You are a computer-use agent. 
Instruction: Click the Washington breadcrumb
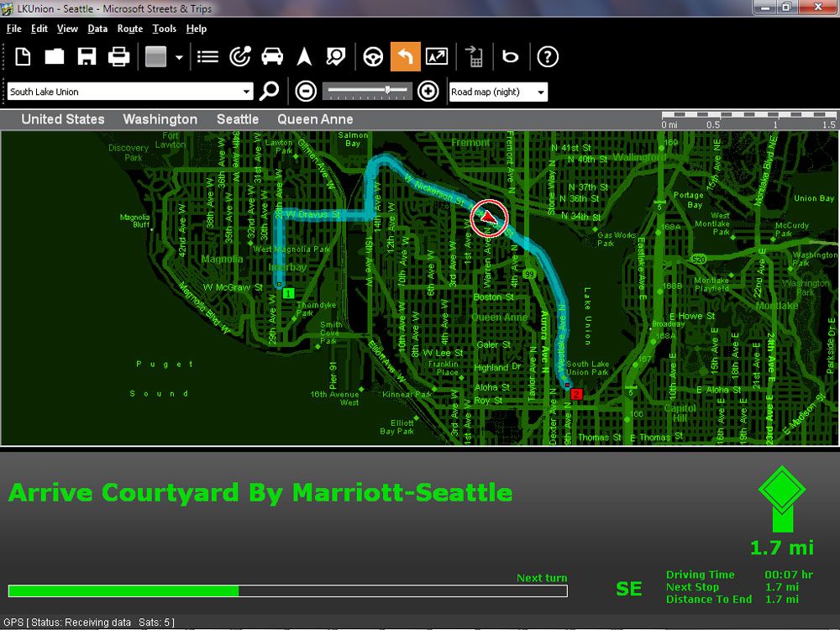tap(160, 119)
